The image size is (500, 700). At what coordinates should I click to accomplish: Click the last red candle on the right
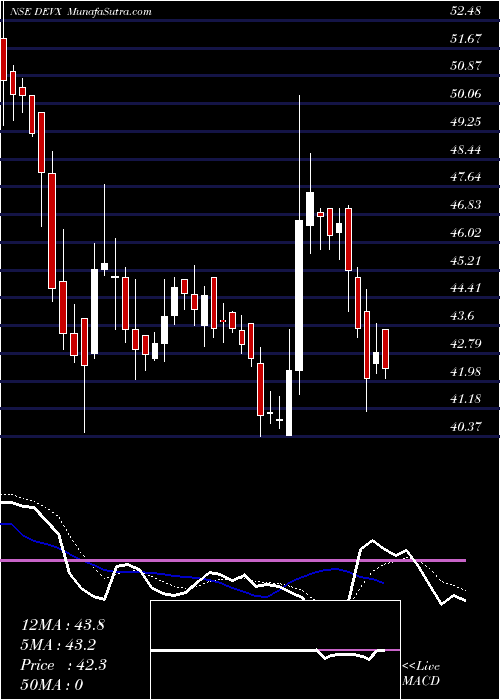tap(385, 349)
